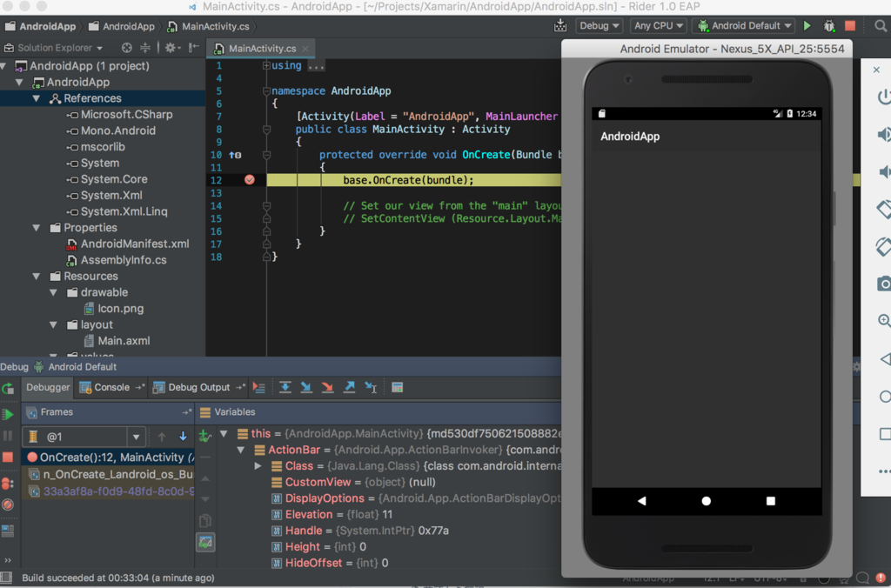Select Mono.Android reference in the tree
The width and height of the screenshot is (891, 588).
[118, 130]
